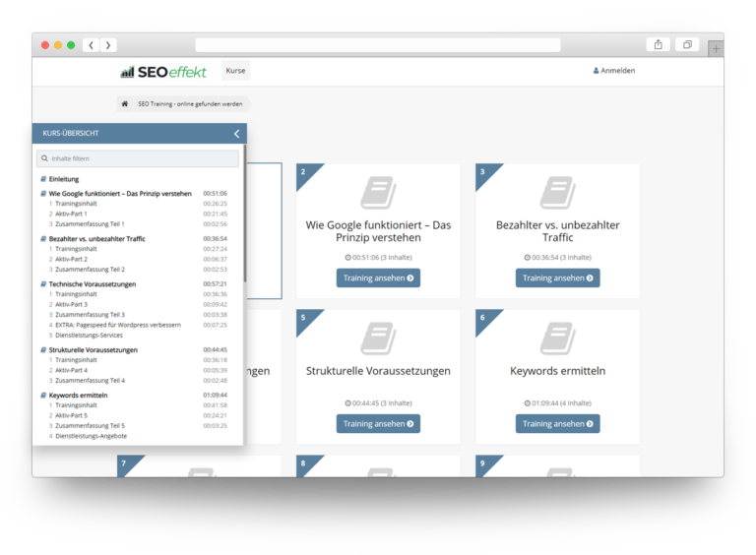This screenshot has height=555, width=756.
Task: Click book icon on Strukturelle Voraussetzungen card
Action: point(378,339)
